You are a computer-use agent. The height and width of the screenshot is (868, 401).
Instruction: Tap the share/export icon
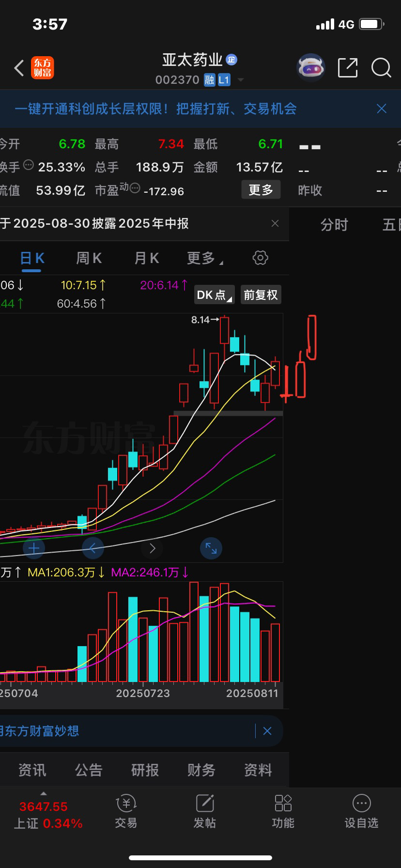point(348,68)
